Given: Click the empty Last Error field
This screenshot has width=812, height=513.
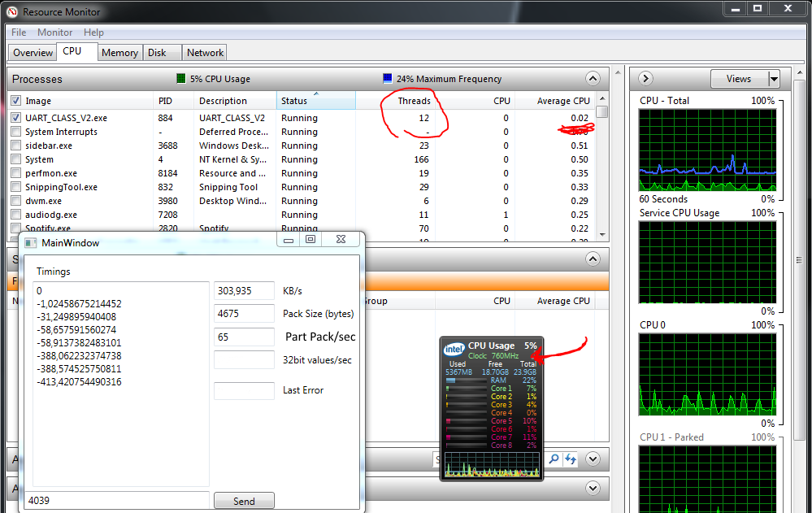Looking at the screenshot, I should pyautogui.click(x=244, y=391).
